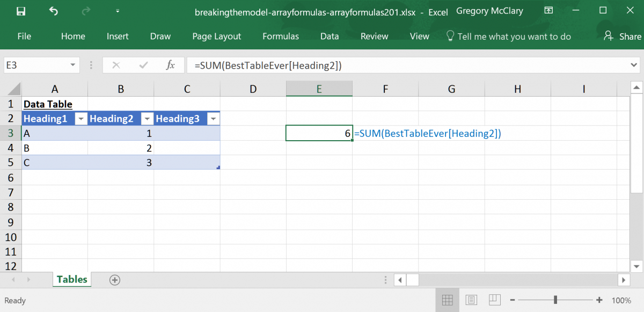Add a new worksheet with the plus button
This screenshot has height=312, width=644.
pyautogui.click(x=114, y=279)
